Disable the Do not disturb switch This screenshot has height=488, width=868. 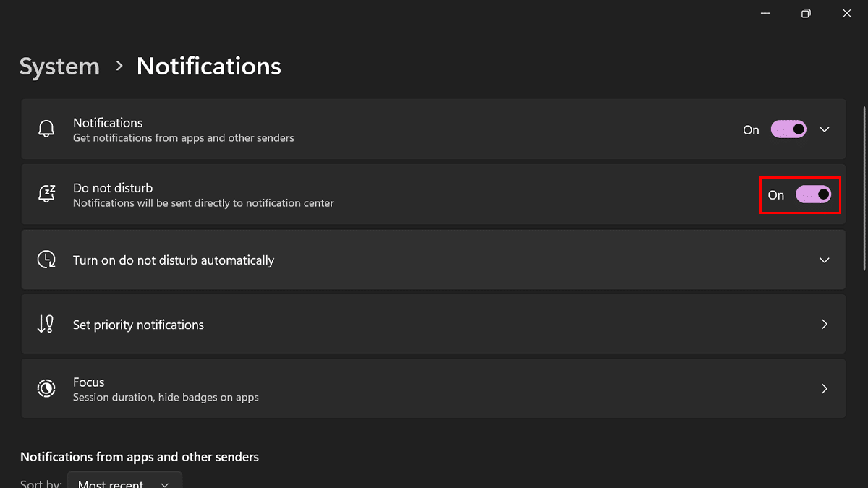click(813, 194)
